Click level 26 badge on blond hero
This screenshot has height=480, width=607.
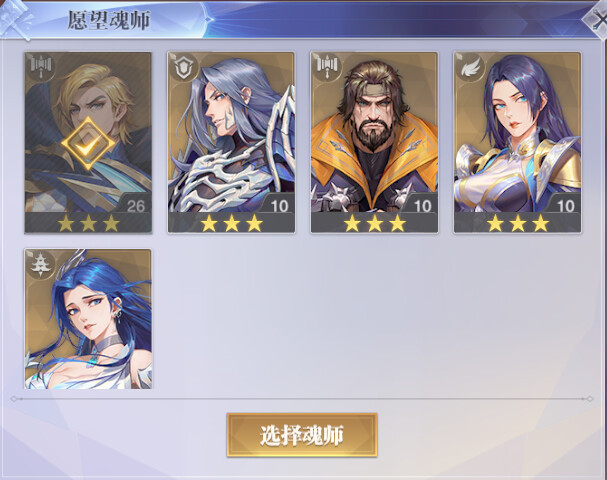point(135,205)
